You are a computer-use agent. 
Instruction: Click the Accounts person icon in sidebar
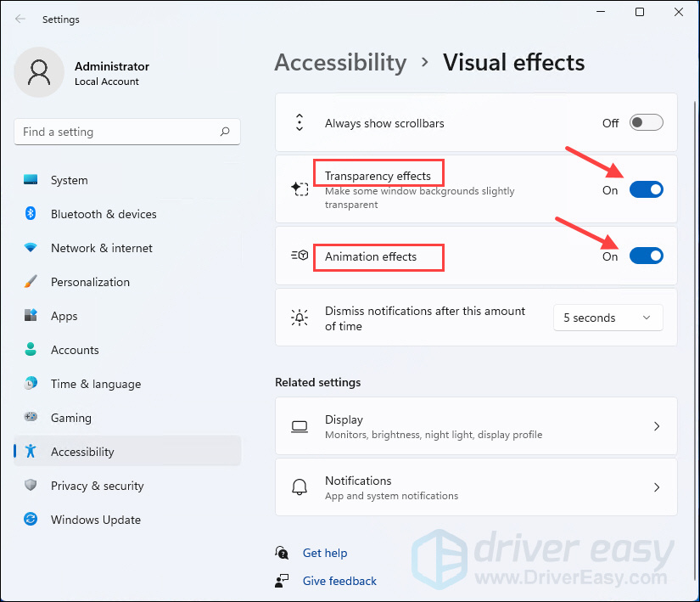31,349
